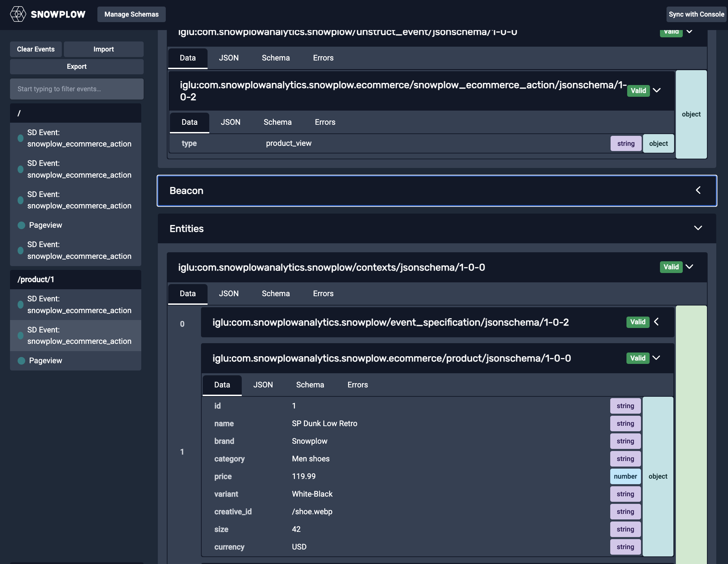The height and width of the screenshot is (564, 728).
Task: Click the Valid badge on event_specification
Action: pos(638,322)
